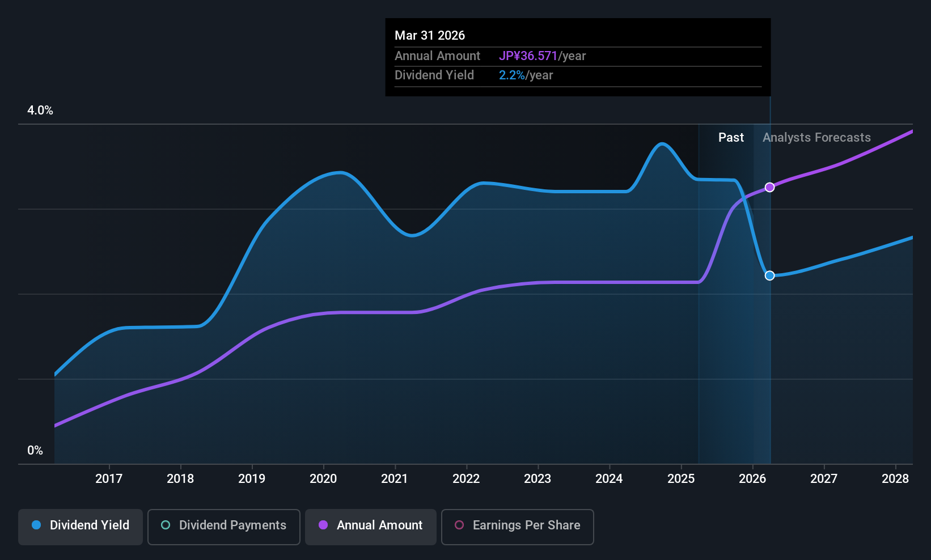Select the blue Dividend Yield data point
The width and height of the screenshot is (931, 560).
769,275
